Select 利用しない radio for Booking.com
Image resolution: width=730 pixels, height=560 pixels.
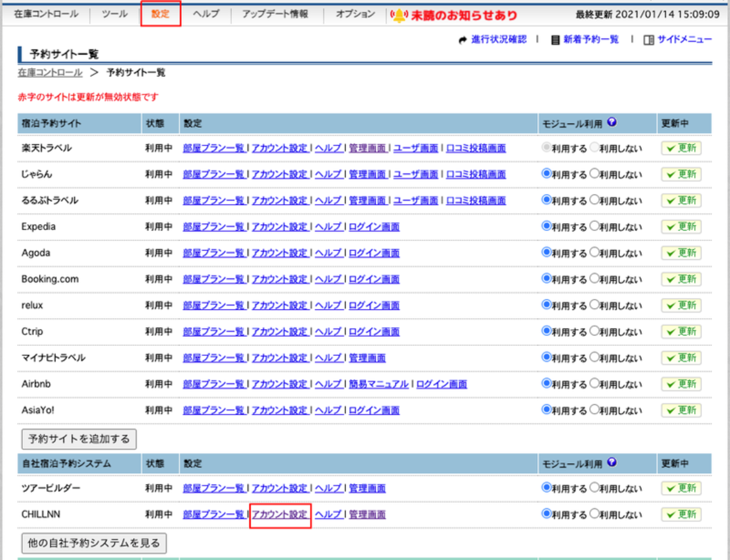tap(594, 280)
